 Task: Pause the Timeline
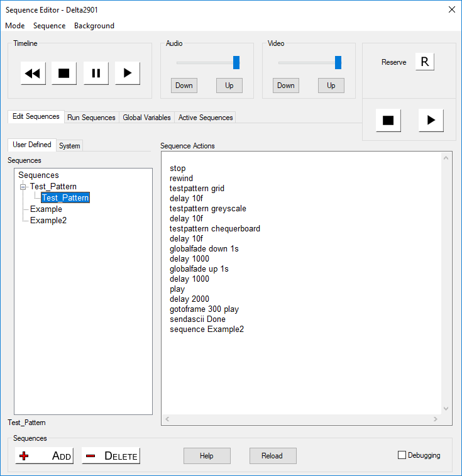tap(96, 73)
